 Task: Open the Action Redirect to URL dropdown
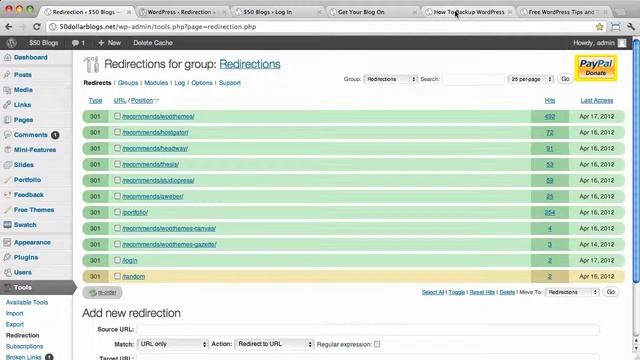[x=274, y=344]
